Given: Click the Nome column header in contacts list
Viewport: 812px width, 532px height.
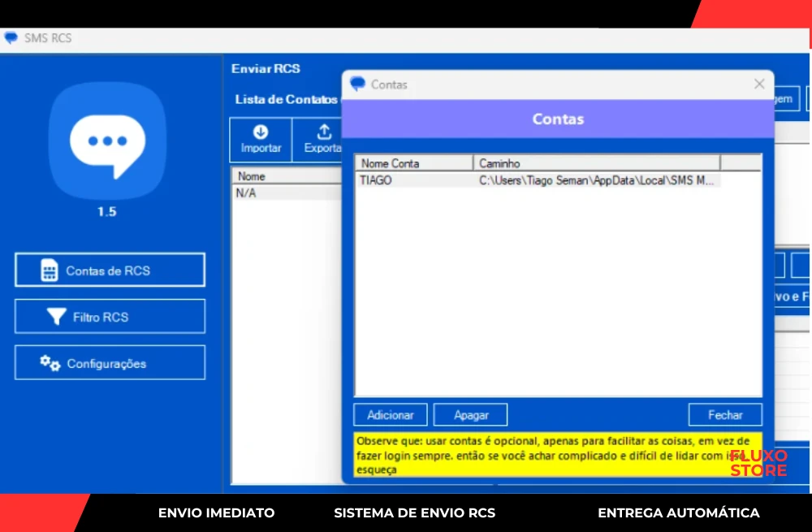Looking at the screenshot, I should (252, 176).
